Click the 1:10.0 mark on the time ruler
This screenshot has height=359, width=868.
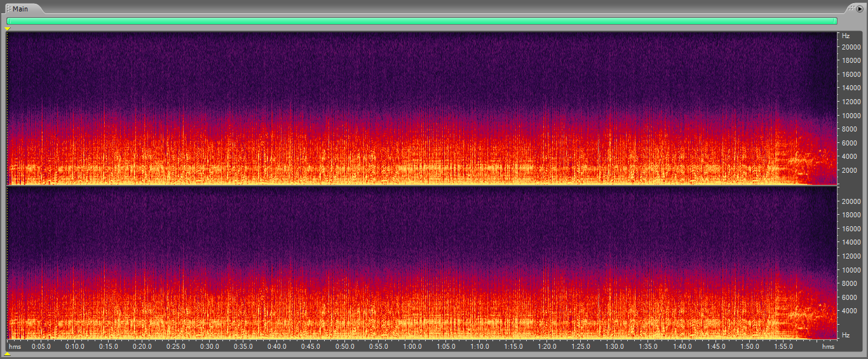point(480,347)
